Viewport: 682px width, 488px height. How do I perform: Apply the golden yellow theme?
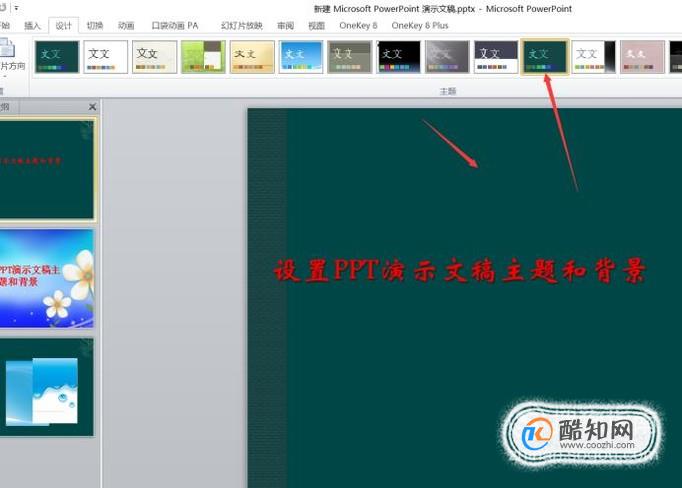pos(252,57)
